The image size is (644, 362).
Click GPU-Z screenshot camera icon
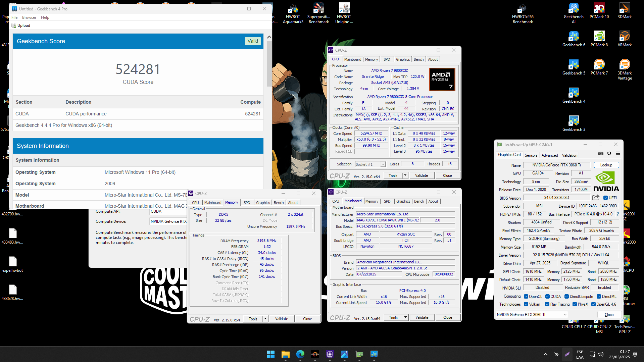[601, 154]
